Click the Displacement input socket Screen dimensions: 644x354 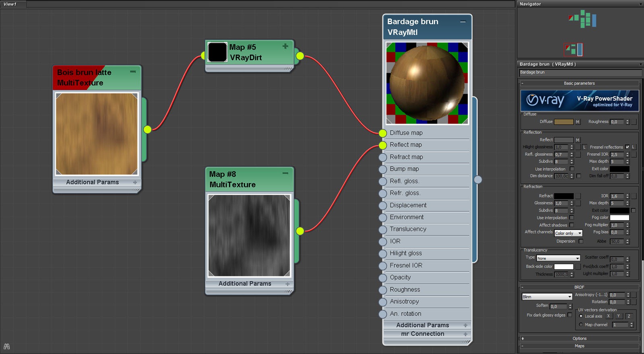[382, 206]
